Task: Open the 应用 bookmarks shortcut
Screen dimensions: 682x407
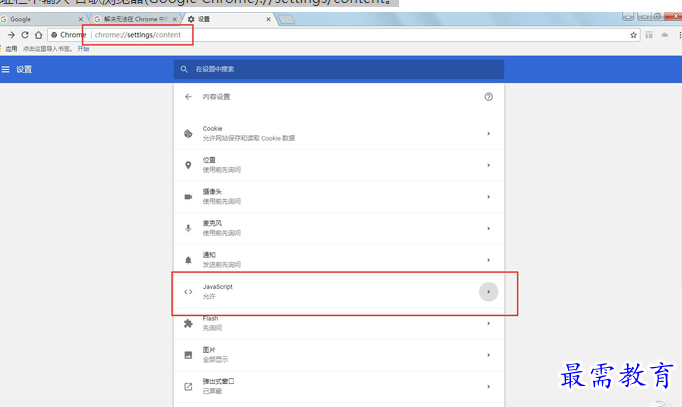Action: coord(10,49)
